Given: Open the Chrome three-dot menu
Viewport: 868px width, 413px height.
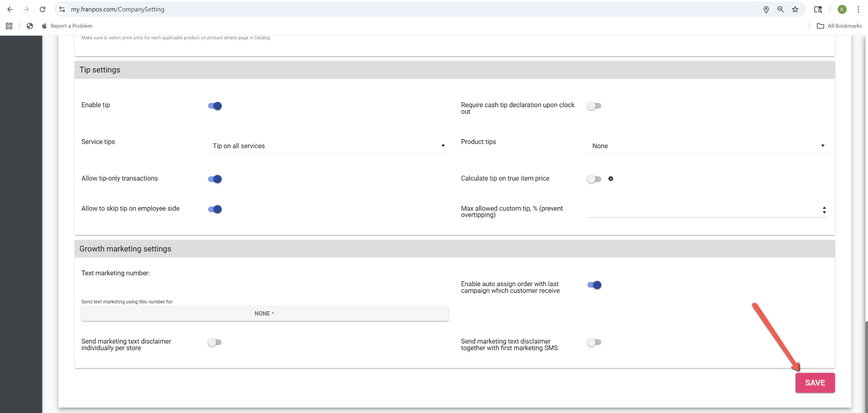Looking at the screenshot, I should pyautogui.click(x=858, y=10).
